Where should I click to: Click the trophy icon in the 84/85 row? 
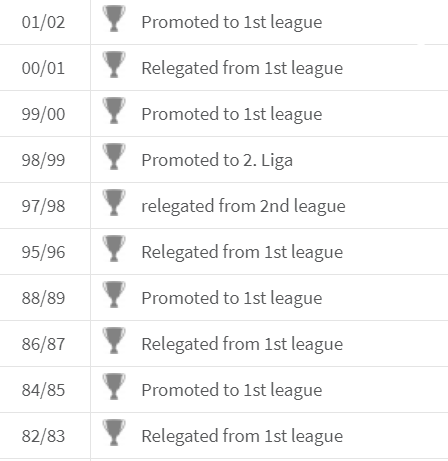coord(114,387)
